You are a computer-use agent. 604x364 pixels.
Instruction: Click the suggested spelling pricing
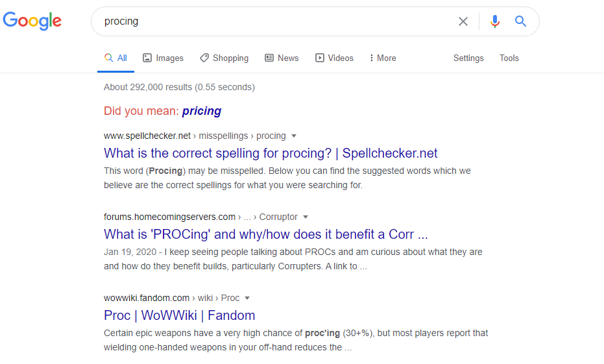202,111
